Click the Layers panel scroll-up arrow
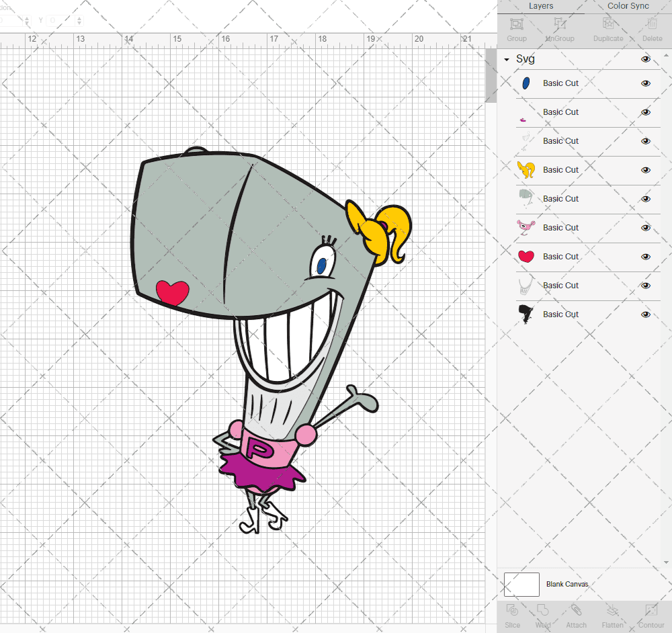The image size is (672, 633). point(665,56)
